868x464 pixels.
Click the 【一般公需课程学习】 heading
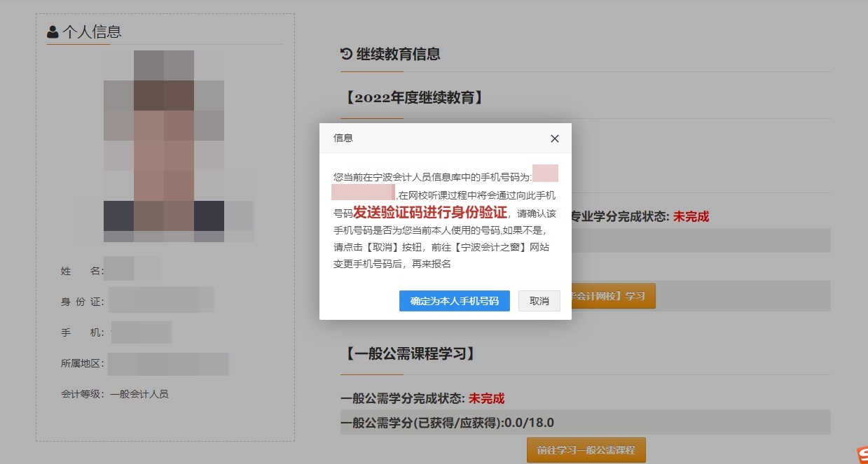(x=411, y=353)
